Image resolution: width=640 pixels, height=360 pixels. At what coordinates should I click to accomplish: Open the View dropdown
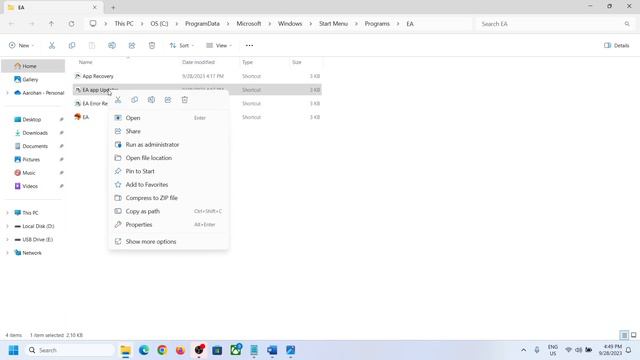[x=219, y=45]
